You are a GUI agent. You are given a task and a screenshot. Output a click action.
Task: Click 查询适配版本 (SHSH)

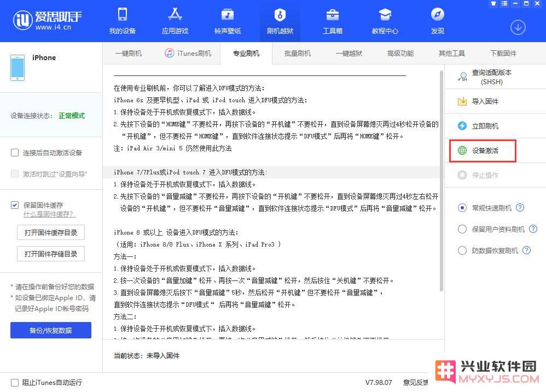(495, 77)
